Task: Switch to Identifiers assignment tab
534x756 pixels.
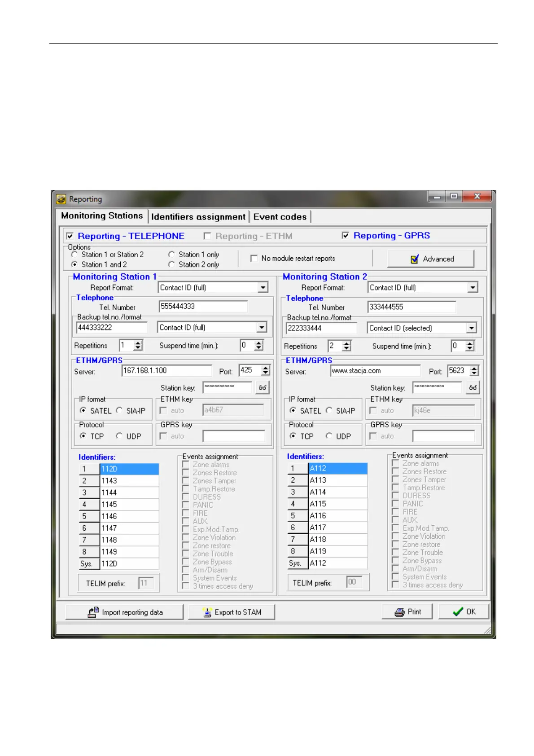Action: (x=198, y=217)
